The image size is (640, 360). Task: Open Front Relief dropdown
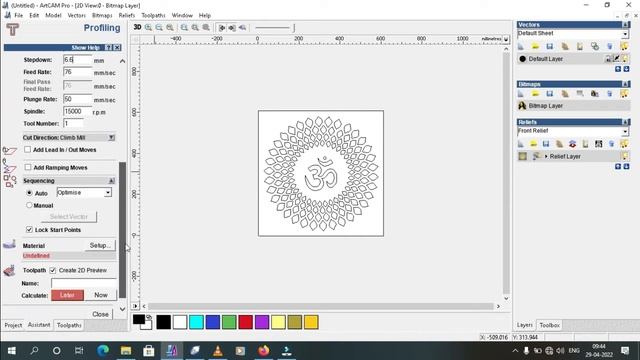click(625, 131)
